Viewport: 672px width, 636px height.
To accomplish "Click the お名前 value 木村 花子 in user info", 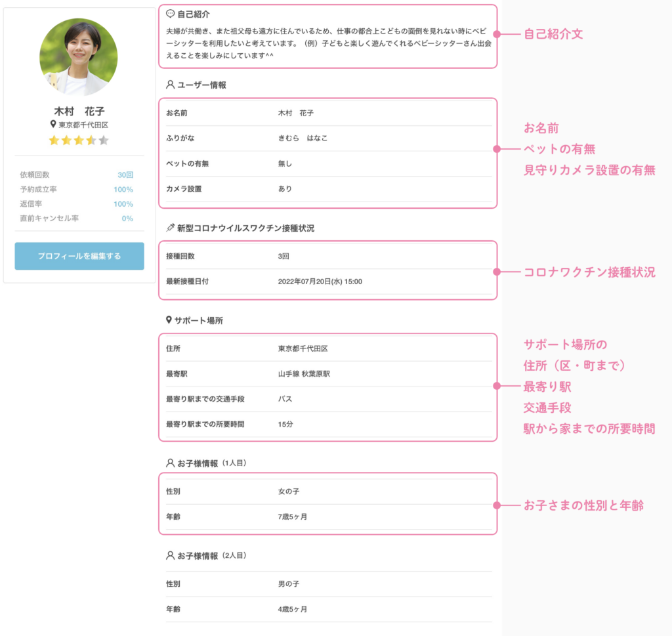I will click(296, 113).
